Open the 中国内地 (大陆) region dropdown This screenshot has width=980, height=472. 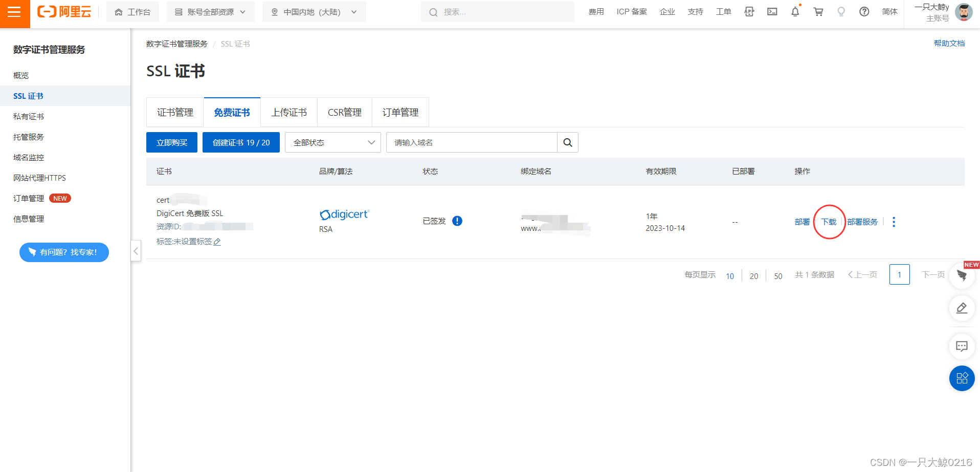point(314,12)
